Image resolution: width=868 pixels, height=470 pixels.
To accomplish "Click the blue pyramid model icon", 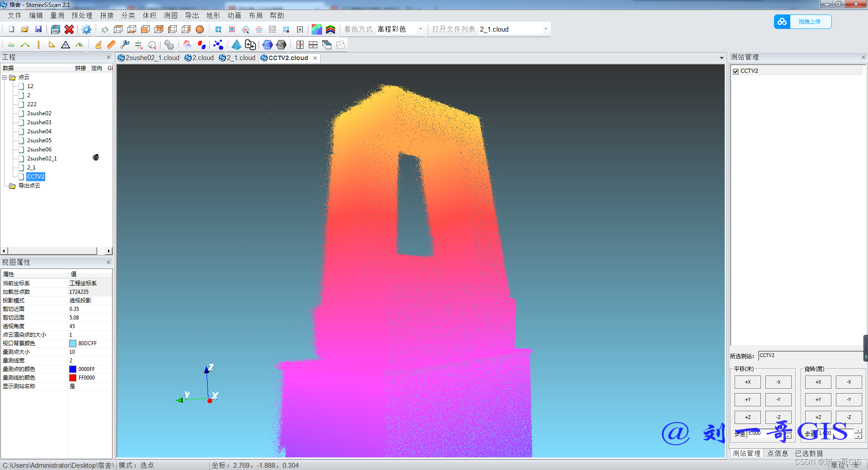I will click(236, 45).
